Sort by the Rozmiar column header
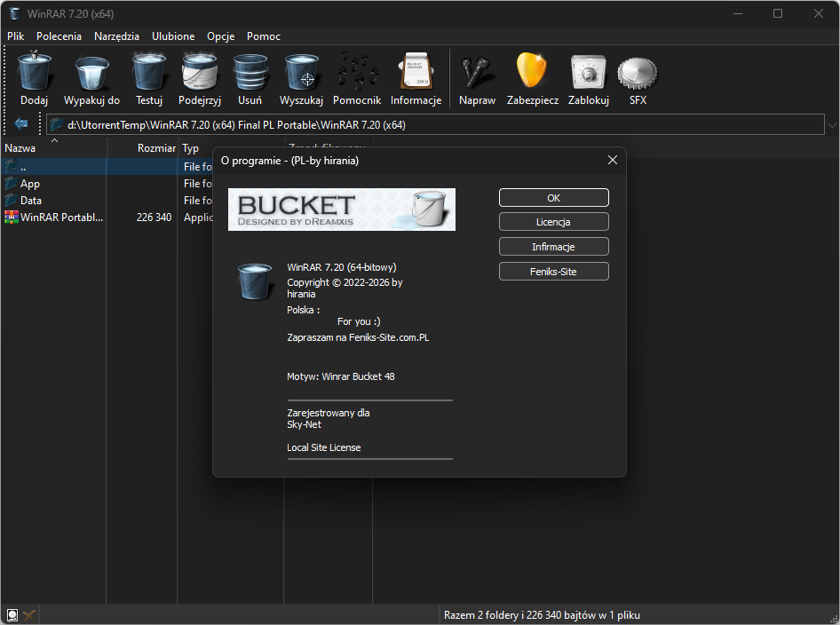Image resolution: width=840 pixels, height=625 pixels. (x=142, y=147)
